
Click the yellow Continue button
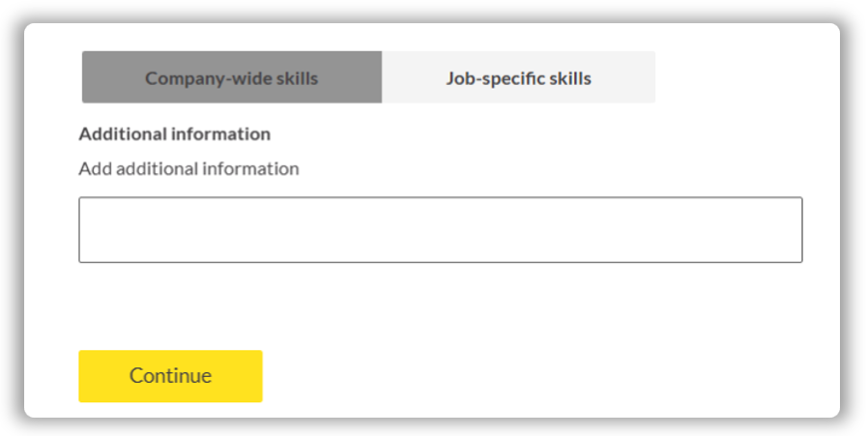pyautogui.click(x=170, y=376)
